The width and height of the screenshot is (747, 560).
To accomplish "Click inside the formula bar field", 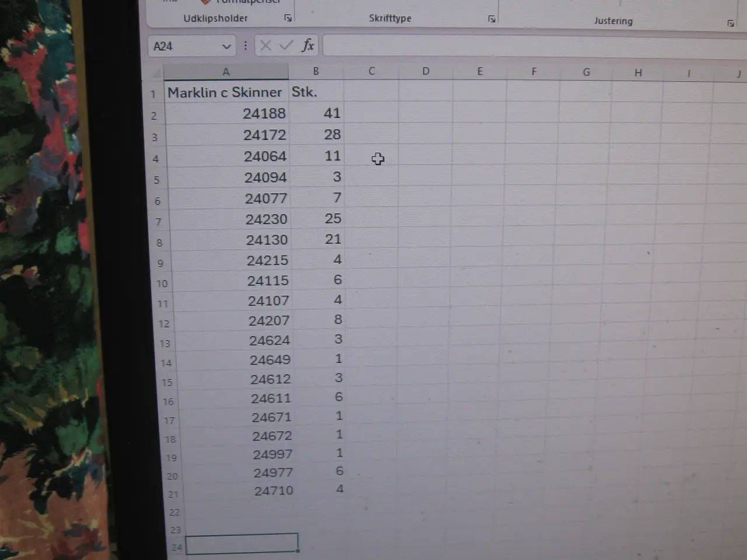I will tap(534, 47).
